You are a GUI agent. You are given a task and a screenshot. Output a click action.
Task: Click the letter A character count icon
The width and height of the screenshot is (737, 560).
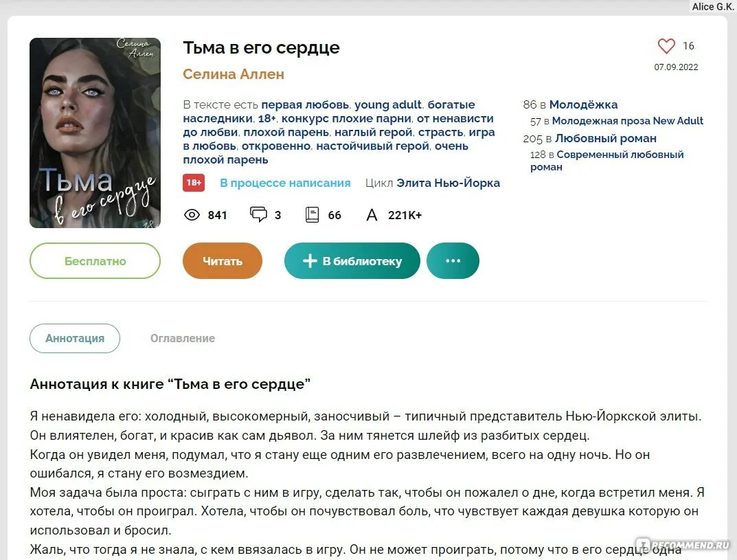[372, 215]
